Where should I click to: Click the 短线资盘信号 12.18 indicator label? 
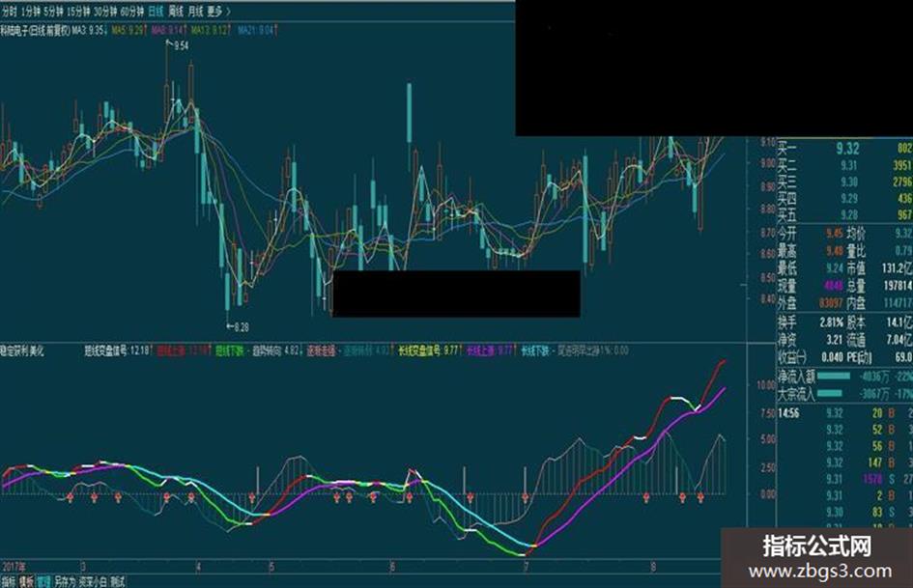point(118,350)
